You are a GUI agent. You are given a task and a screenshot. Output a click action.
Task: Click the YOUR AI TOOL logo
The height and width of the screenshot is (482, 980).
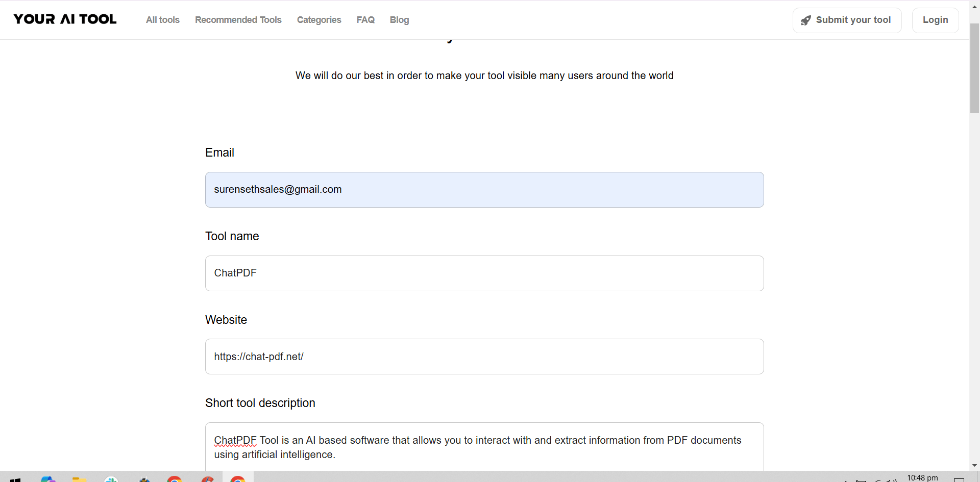tap(65, 19)
